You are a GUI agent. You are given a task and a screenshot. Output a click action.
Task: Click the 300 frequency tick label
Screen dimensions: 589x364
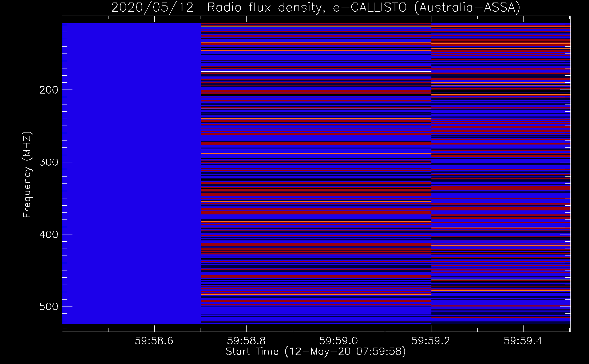pos(49,162)
